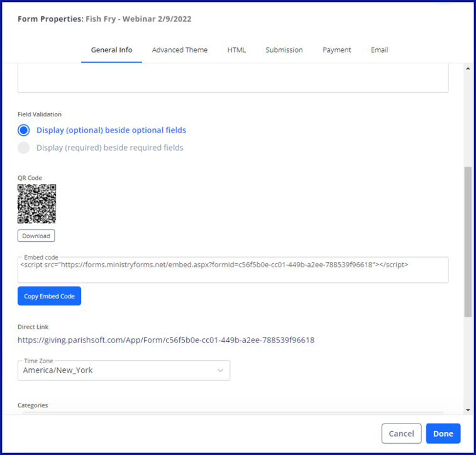Click Copy Embed Code button

49,296
